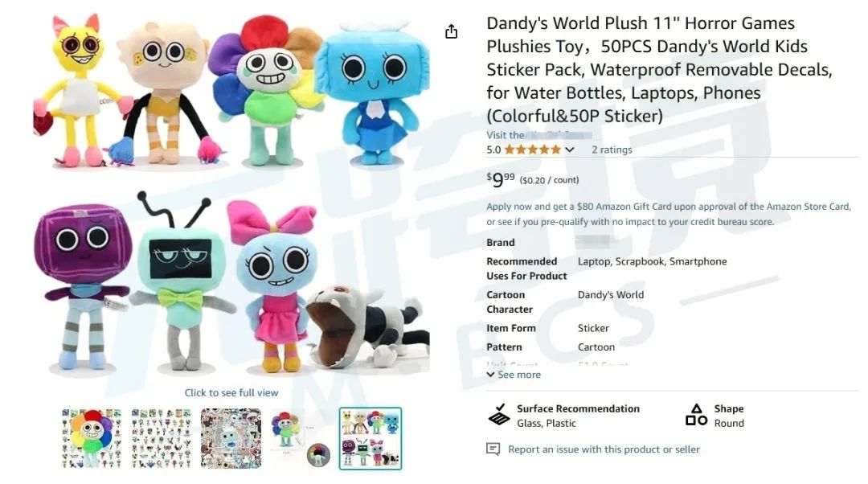Click the share icon above product image
Image resolution: width=868 pixels, height=484 pixels.
(451, 31)
